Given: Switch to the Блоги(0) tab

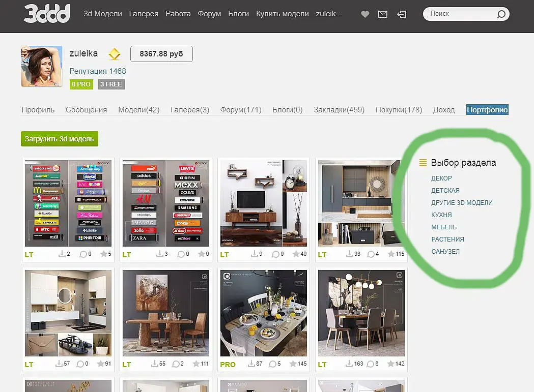Looking at the screenshot, I should [x=288, y=110].
